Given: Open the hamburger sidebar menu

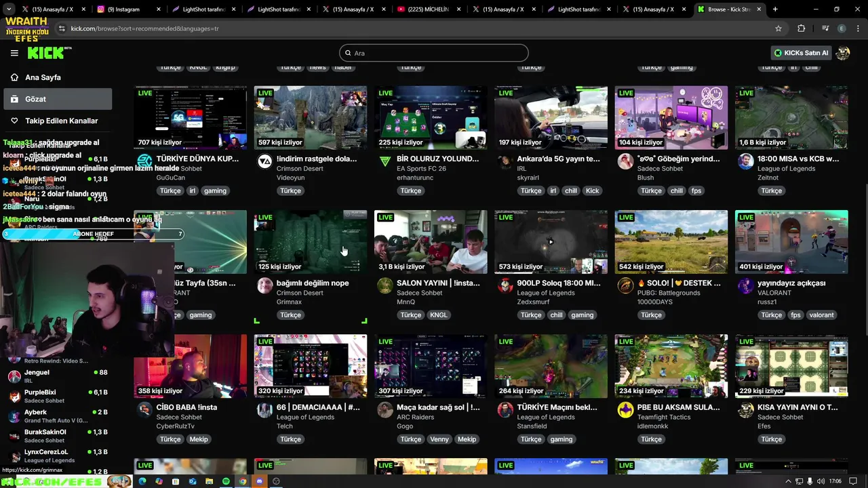Looking at the screenshot, I should click(14, 53).
